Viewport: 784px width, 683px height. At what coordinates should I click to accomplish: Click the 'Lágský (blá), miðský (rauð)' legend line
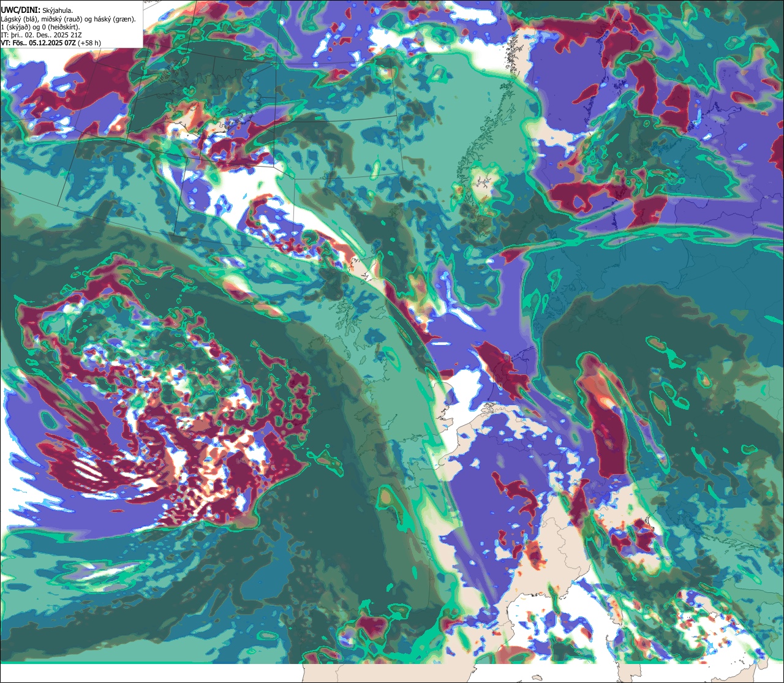click(x=69, y=19)
